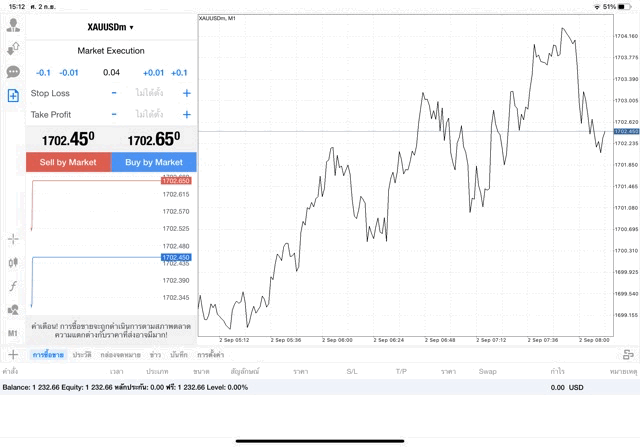Click the Buy by Market button
This screenshot has width=640, height=447.
pos(154,162)
